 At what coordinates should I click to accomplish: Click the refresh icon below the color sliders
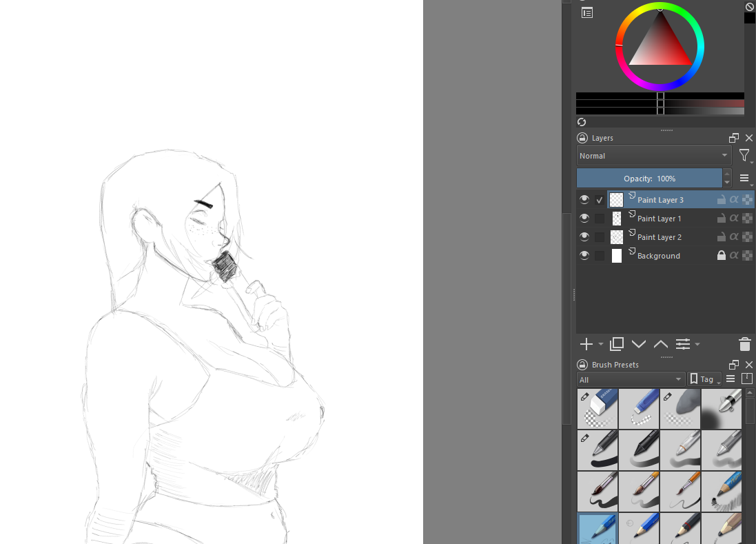coord(582,122)
